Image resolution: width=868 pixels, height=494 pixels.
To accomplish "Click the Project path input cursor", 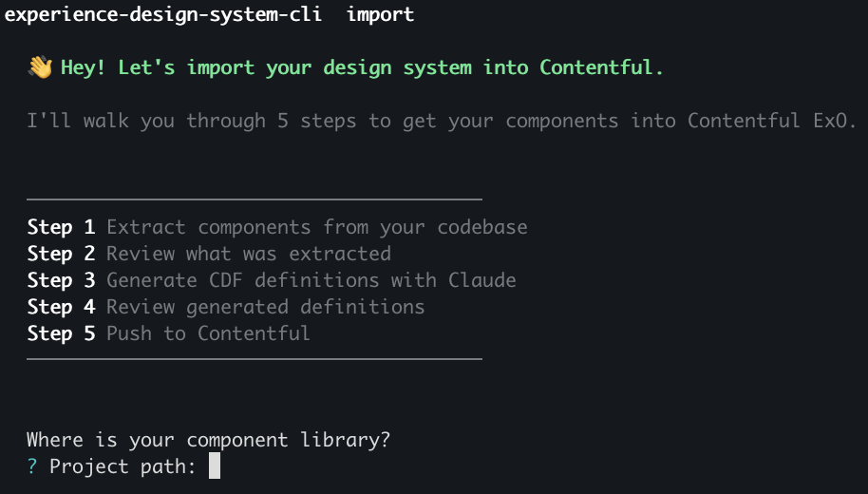I will click(x=215, y=465).
